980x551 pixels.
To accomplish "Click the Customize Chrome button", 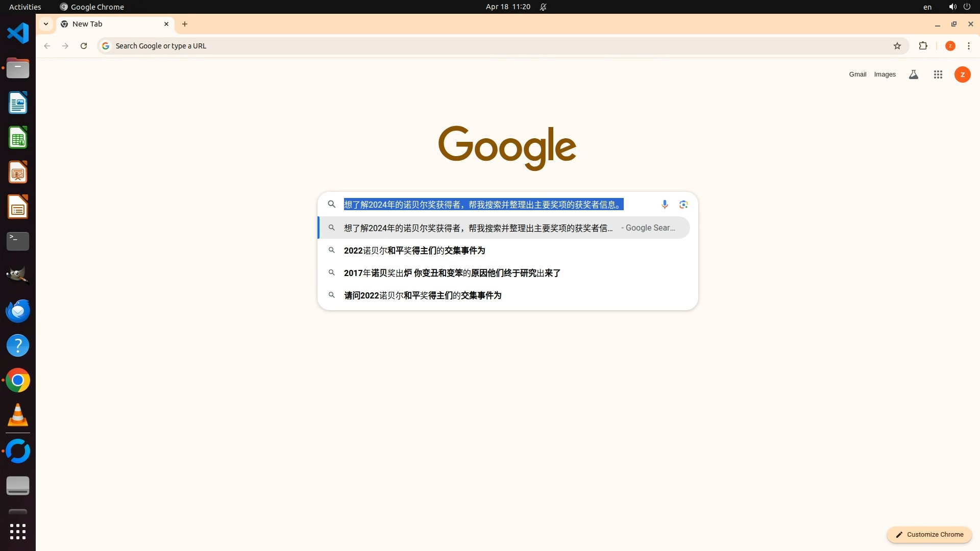I will click(x=929, y=534).
